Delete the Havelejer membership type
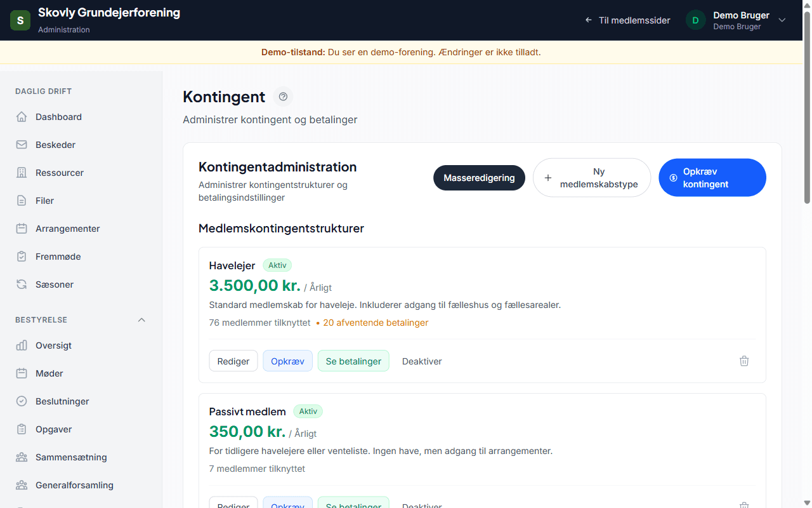Image resolution: width=812 pixels, height=508 pixels. tap(744, 361)
